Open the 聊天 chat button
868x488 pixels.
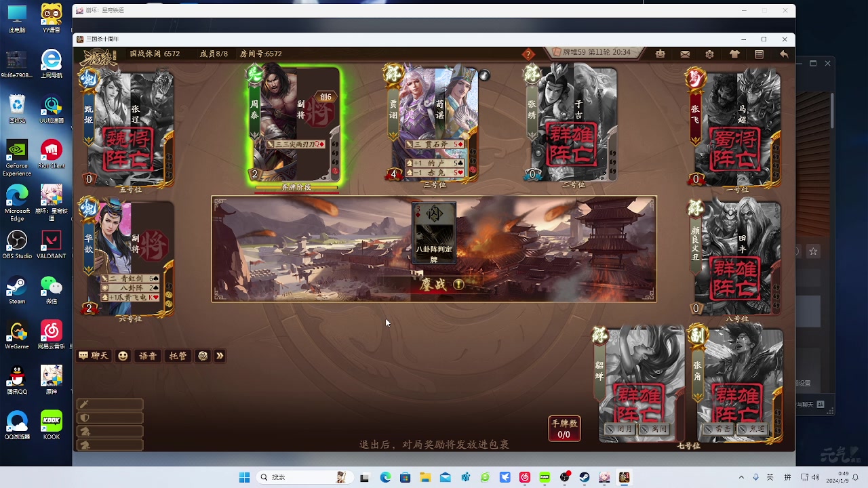pyautogui.click(x=94, y=356)
